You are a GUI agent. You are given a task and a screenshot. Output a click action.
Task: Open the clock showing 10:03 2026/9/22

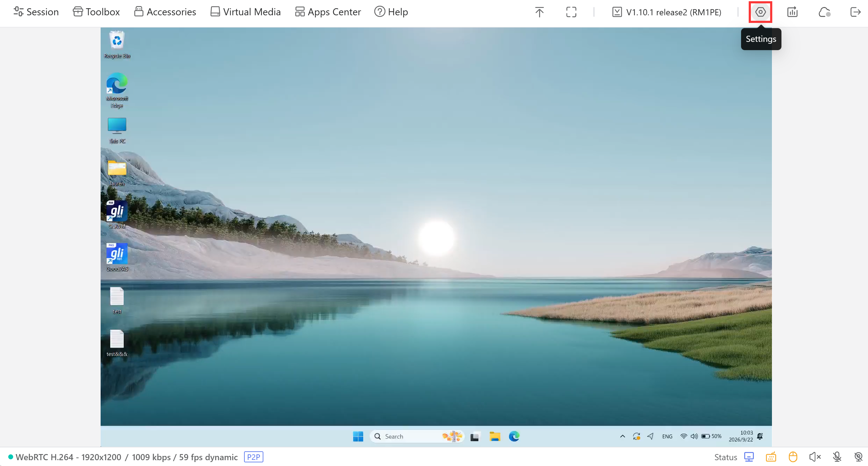(741, 436)
